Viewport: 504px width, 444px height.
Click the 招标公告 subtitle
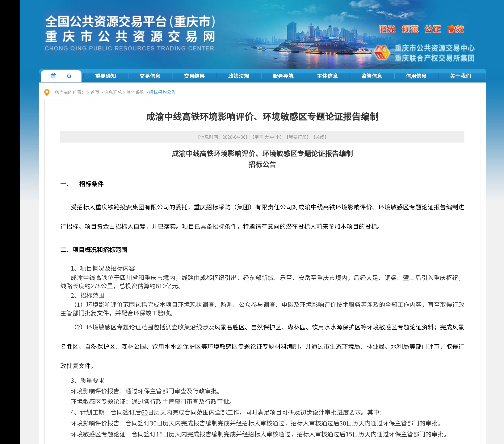(262, 164)
